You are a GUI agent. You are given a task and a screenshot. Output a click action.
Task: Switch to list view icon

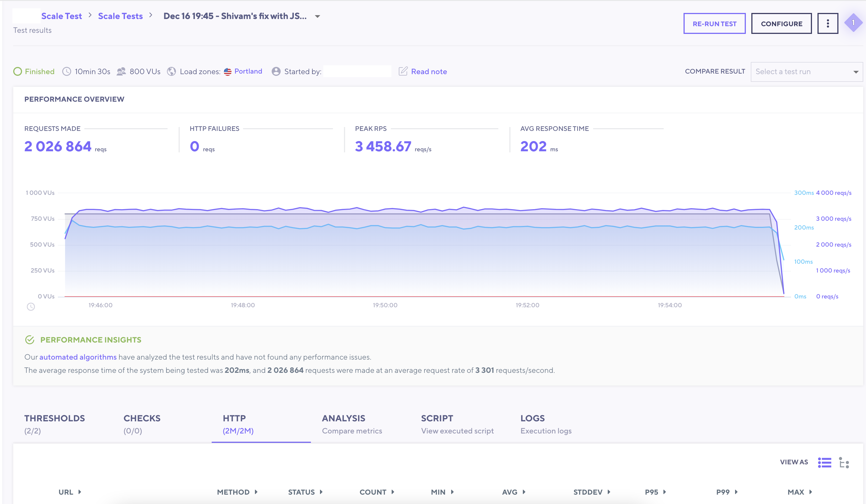point(824,462)
